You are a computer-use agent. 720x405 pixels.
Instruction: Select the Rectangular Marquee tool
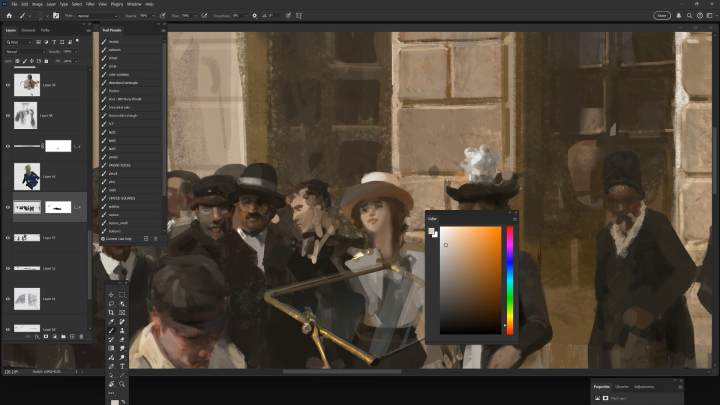(122, 295)
